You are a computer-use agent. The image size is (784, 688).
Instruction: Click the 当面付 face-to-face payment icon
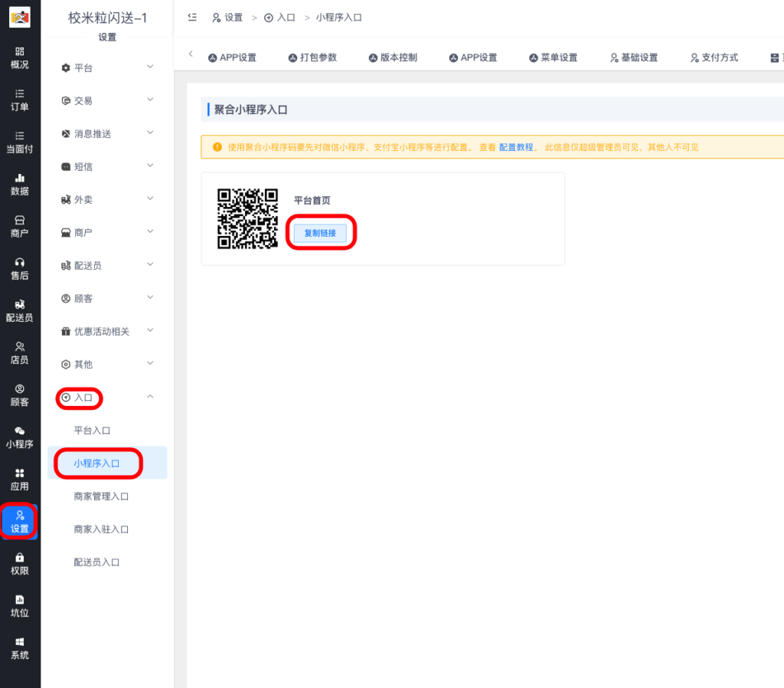[x=20, y=142]
